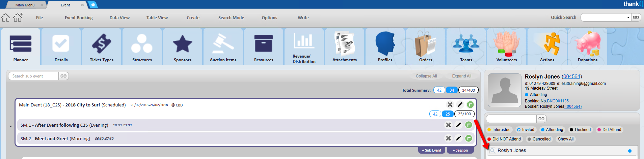Viewport: 644px width, 159px height.
Task: Open the Quick Search dropdown arrow
Action: pyautogui.click(x=628, y=18)
